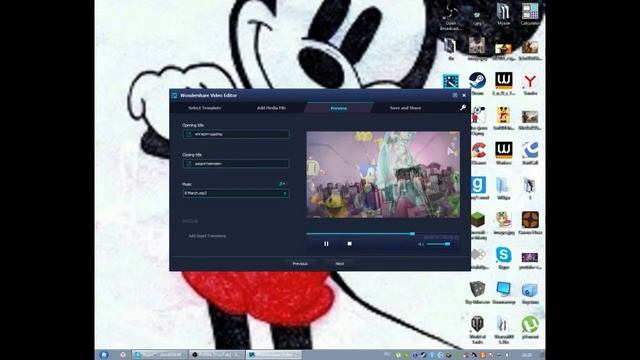Screen dimensions: 640x360
Task: Select the Preview tab
Action: pos(339,108)
